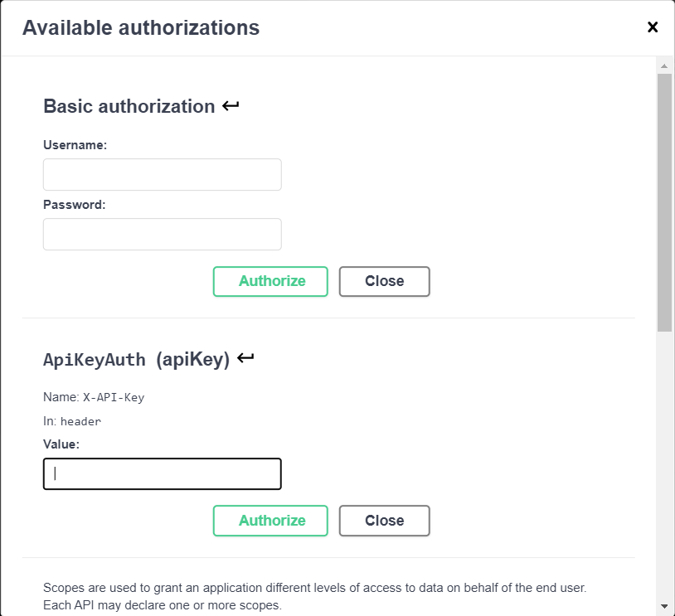Click the ApiKeyAuth (apiKey) heading
The height and width of the screenshot is (616, 675).
click(137, 359)
